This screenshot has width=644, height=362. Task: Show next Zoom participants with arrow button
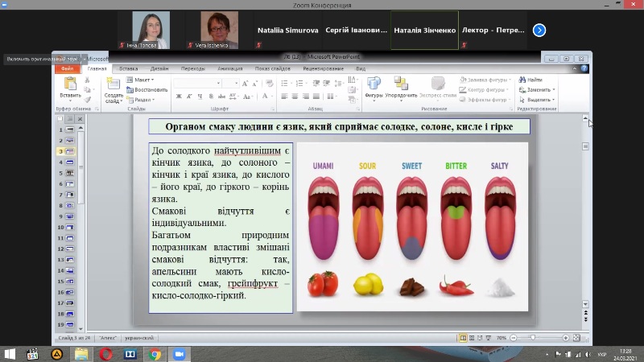tap(539, 31)
